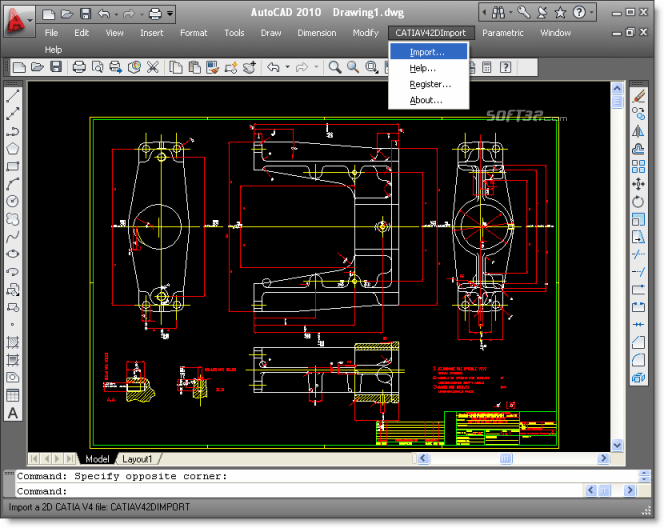Click the vertical scrollbar up arrow
664x528 pixels.
click(x=617, y=88)
